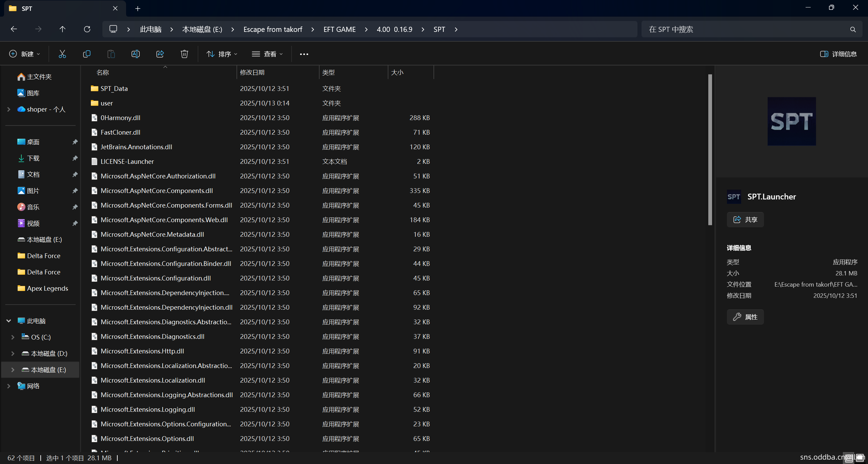Viewport: 868px width, 464px height.
Task: Toggle the 详细信息 details pane button
Action: tap(838, 54)
